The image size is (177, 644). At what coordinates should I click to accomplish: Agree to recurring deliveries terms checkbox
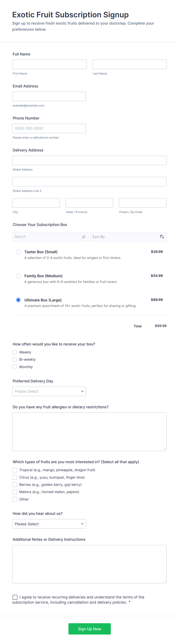(x=15, y=597)
